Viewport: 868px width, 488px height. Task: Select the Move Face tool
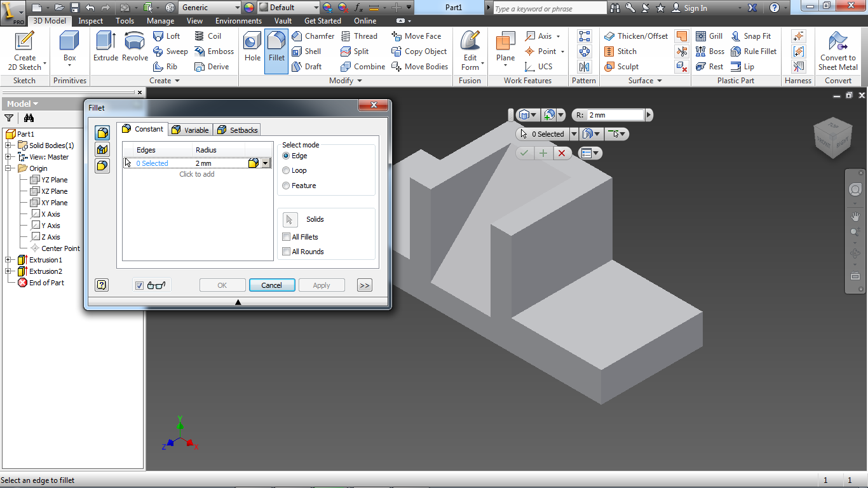coord(416,36)
